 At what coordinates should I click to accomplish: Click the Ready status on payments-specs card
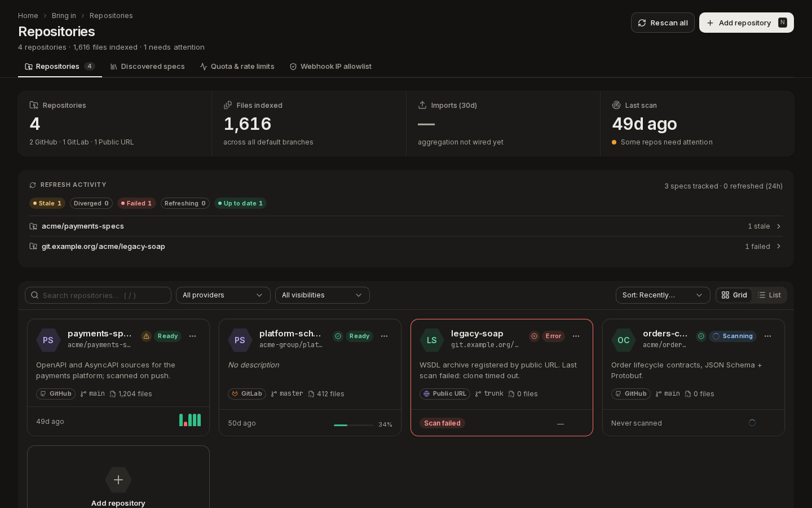167,336
